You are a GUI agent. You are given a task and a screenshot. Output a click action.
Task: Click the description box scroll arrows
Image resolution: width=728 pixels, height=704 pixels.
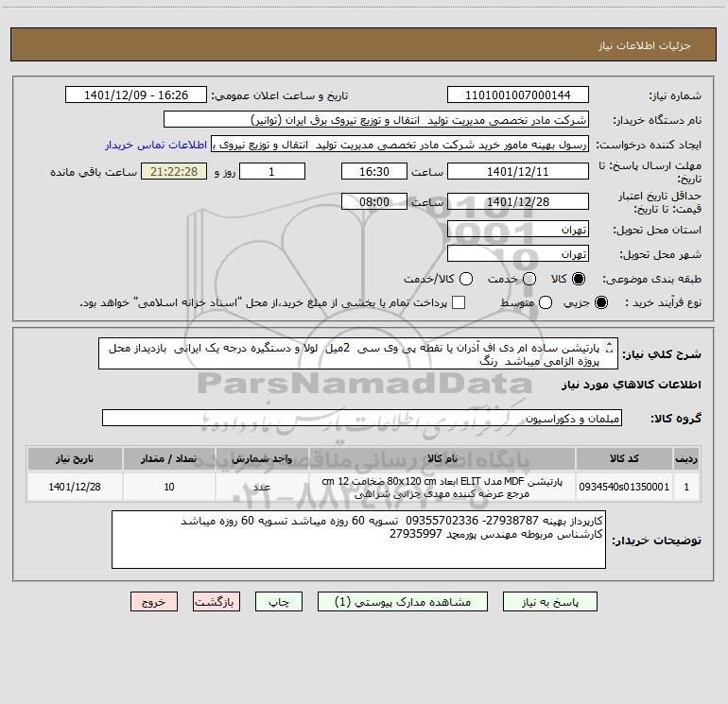(x=610, y=348)
